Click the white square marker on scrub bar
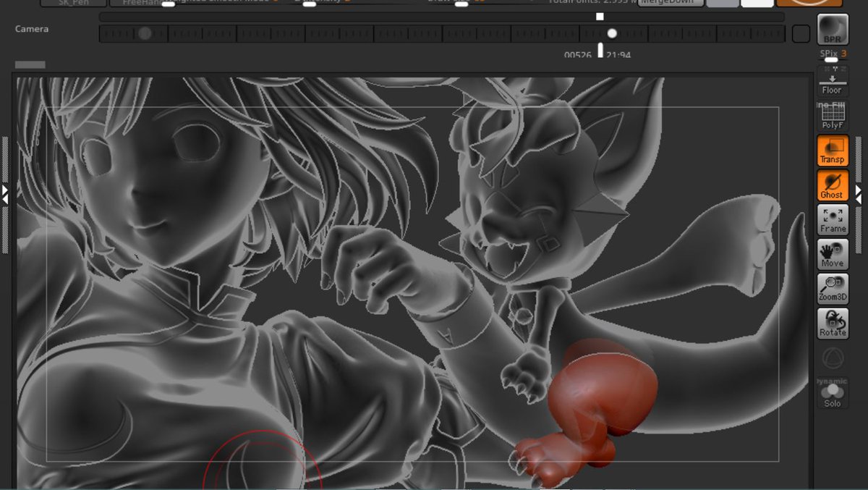The image size is (868, 490). tap(600, 17)
